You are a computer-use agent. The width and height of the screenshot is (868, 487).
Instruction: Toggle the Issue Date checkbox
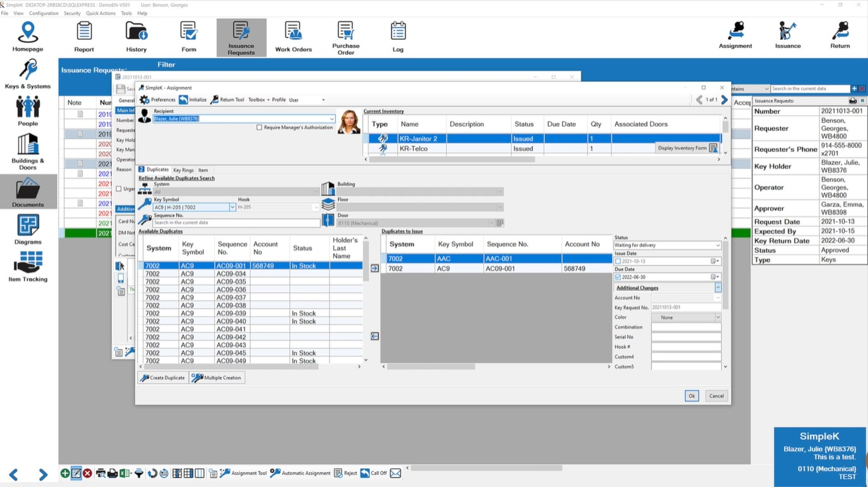click(618, 261)
